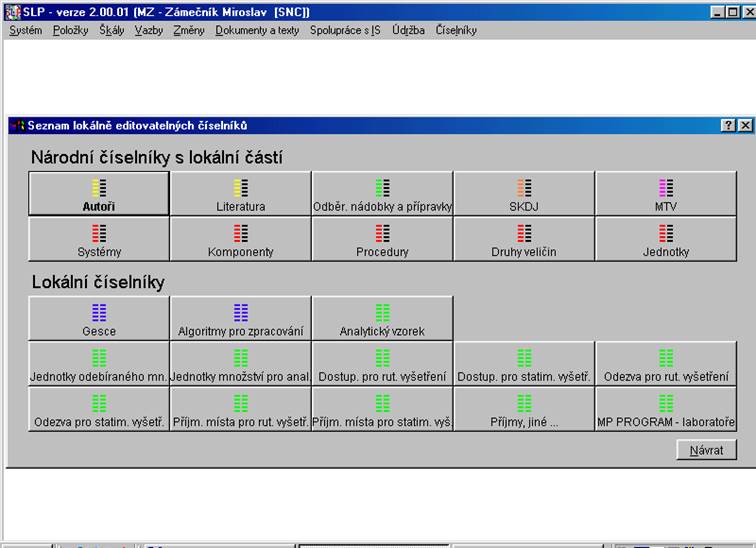
Task: Open the MTV codebook
Action: (666, 193)
